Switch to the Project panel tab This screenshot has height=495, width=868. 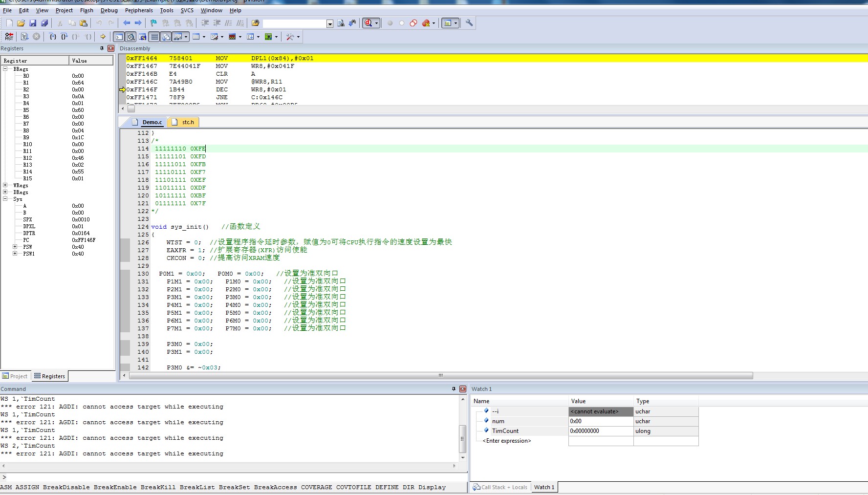(15, 376)
